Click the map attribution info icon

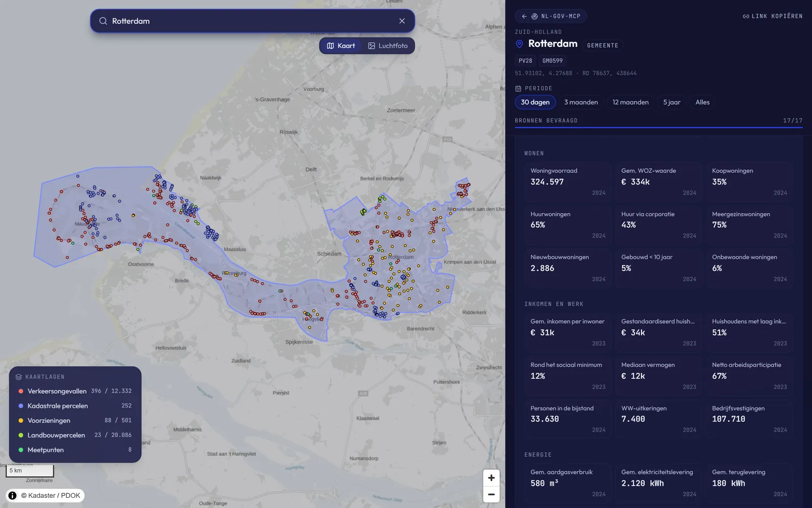pos(12,495)
